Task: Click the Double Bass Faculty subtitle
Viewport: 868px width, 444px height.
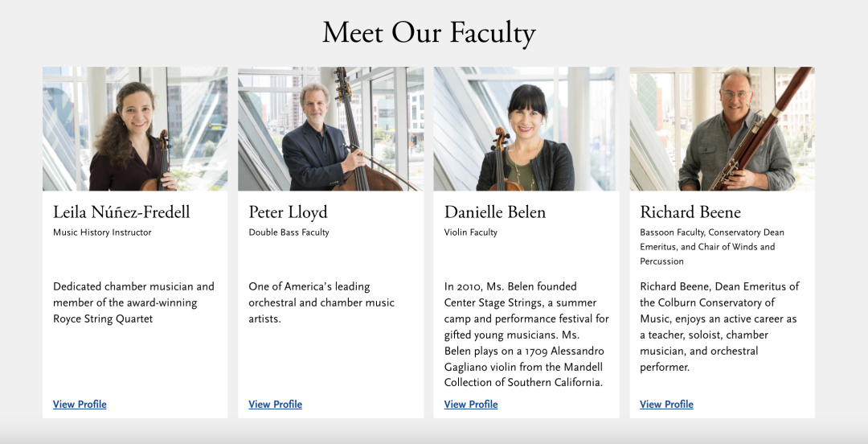Action: [289, 232]
